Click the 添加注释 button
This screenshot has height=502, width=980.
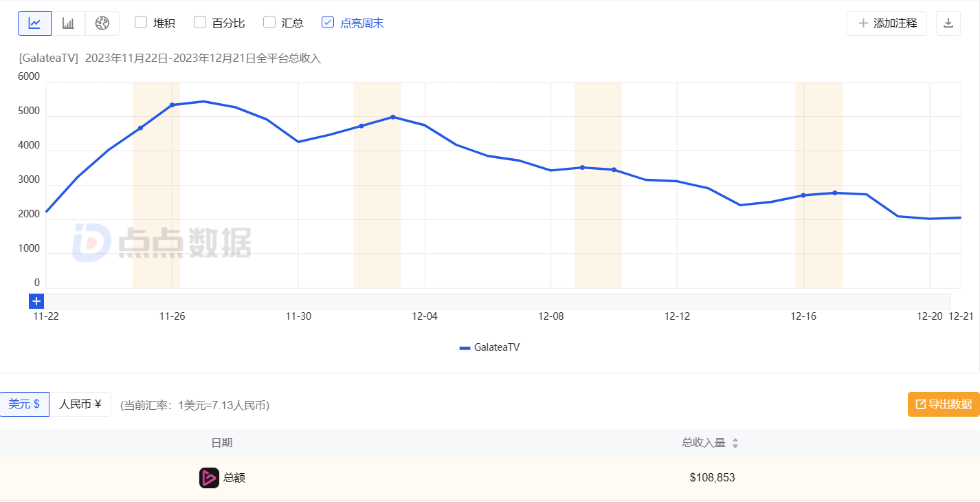[887, 23]
